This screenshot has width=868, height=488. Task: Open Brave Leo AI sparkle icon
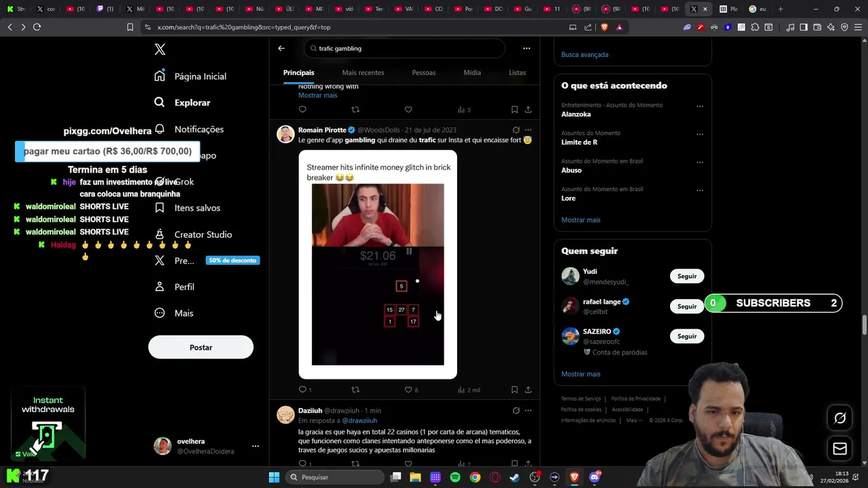click(x=831, y=27)
